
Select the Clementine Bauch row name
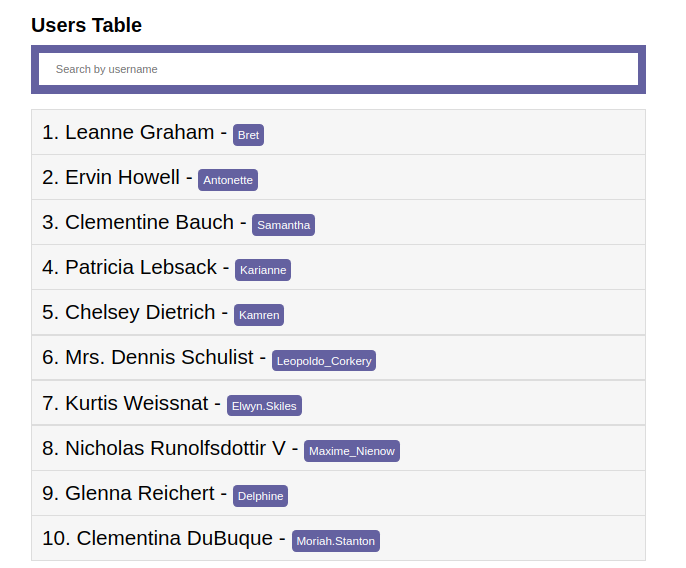pyautogui.click(x=149, y=222)
